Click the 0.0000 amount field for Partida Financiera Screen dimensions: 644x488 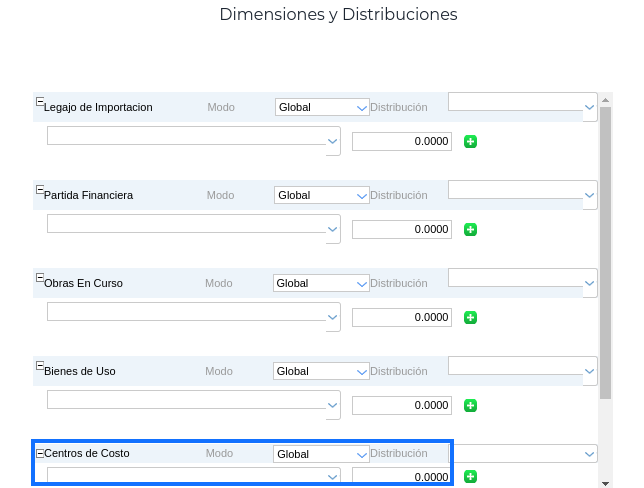coord(402,230)
